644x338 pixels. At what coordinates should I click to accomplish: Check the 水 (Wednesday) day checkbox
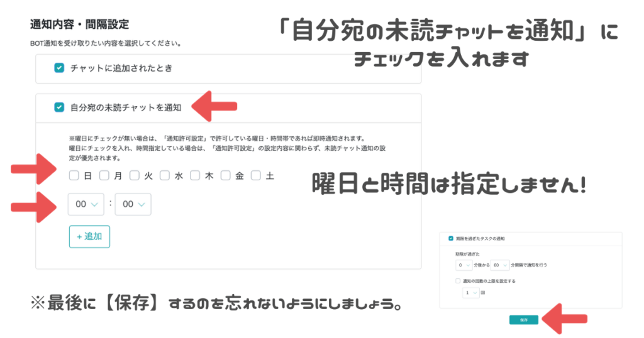165,176
